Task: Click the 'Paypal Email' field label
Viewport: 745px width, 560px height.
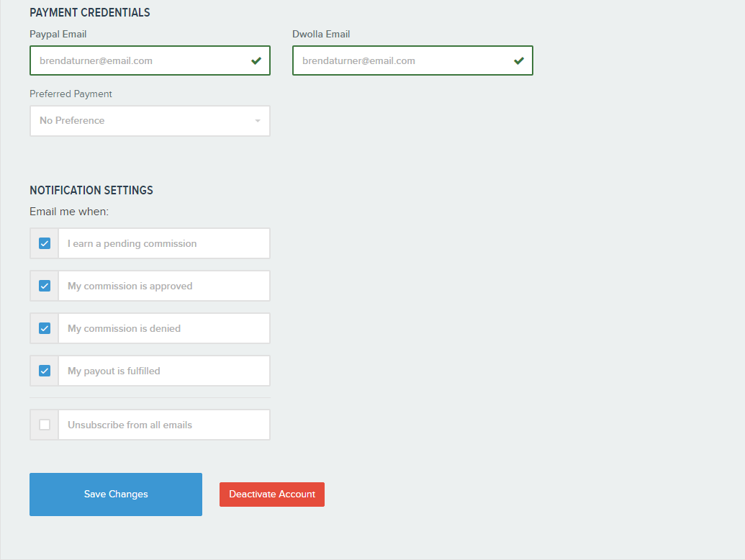Action: pyautogui.click(x=58, y=35)
